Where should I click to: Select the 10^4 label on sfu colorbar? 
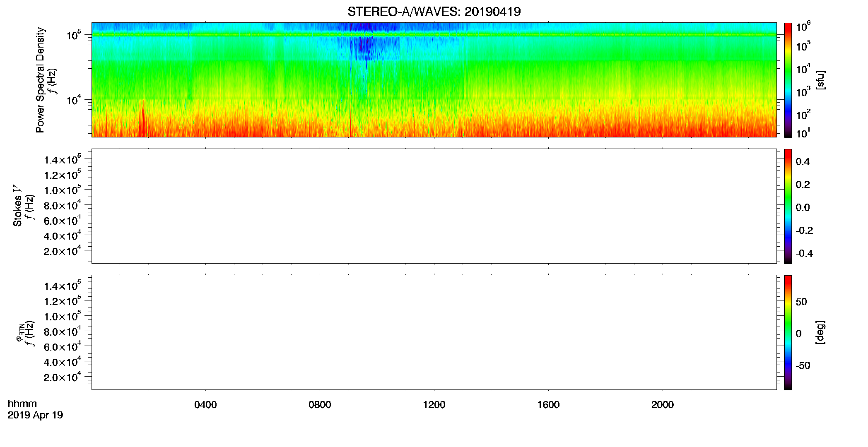803,69
